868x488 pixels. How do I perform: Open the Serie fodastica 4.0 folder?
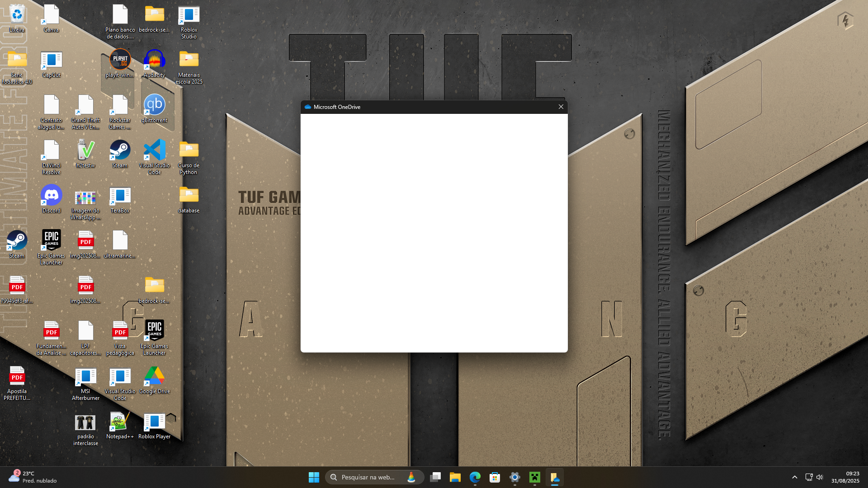point(17,67)
